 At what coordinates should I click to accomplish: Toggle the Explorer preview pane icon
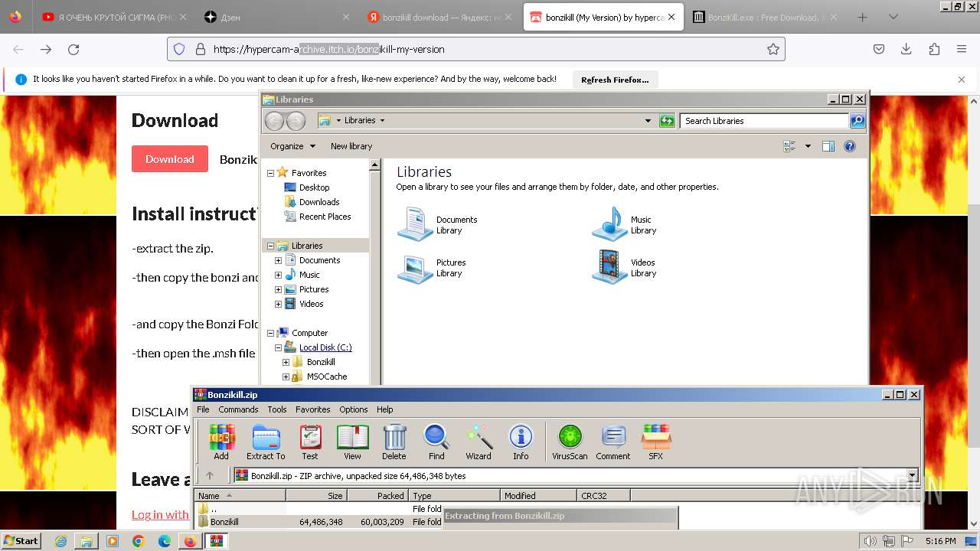click(x=828, y=146)
